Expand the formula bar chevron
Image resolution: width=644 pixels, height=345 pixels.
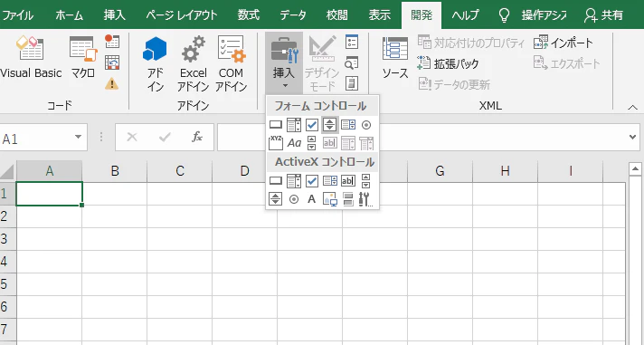pyautogui.click(x=633, y=138)
